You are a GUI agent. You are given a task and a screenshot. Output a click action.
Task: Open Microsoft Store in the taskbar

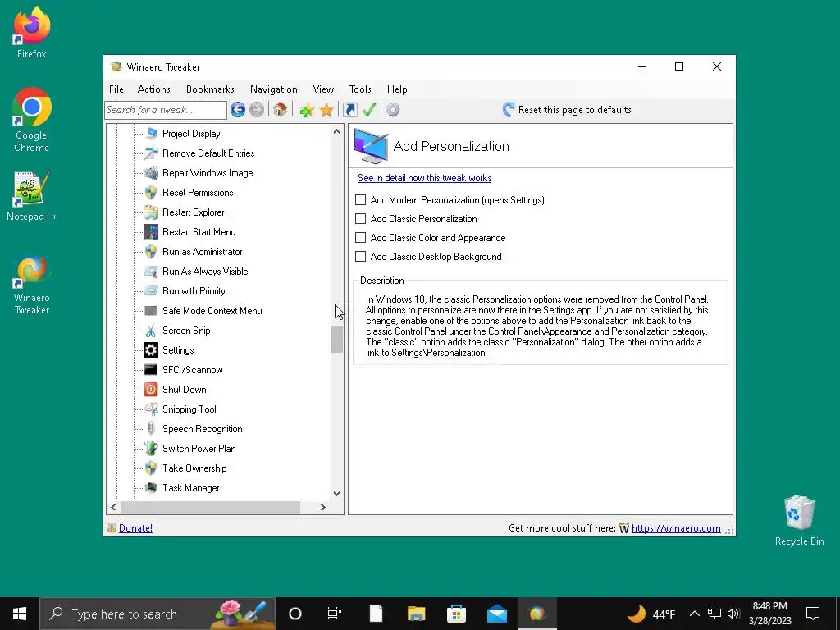[x=456, y=614]
